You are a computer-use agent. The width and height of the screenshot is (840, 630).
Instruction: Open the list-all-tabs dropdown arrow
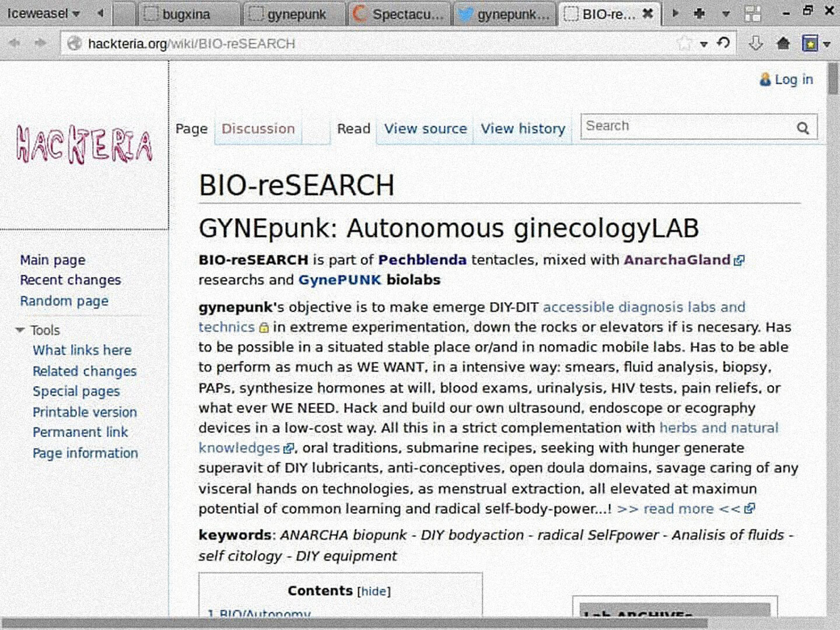[x=726, y=13]
